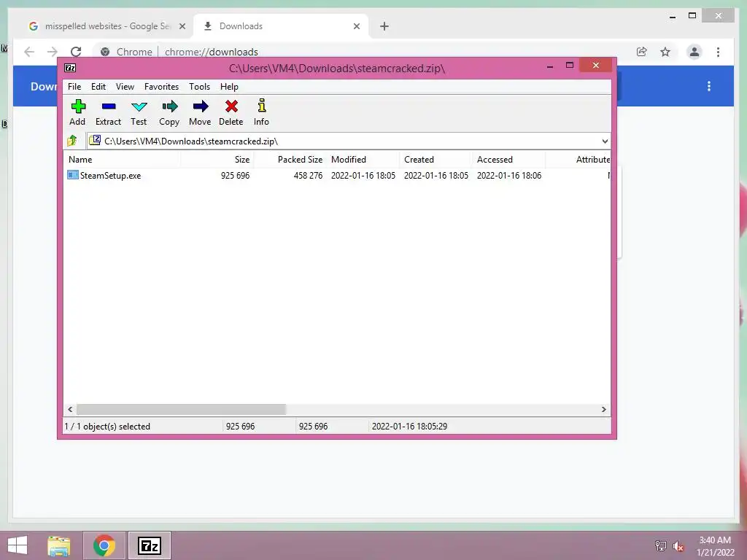Click status bar '1 / 1 object(s) selected'

point(107,426)
